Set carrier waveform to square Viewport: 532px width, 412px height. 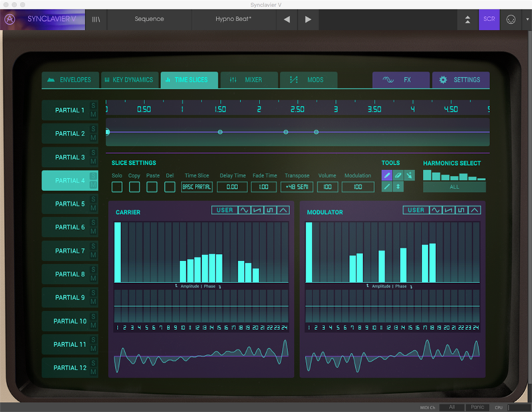tap(270, 210)
